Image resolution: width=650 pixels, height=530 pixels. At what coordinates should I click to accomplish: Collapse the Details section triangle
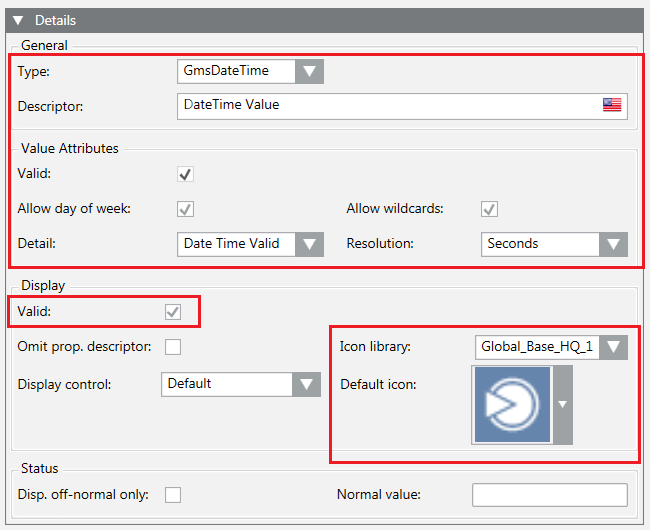click(x=18, y=20)
